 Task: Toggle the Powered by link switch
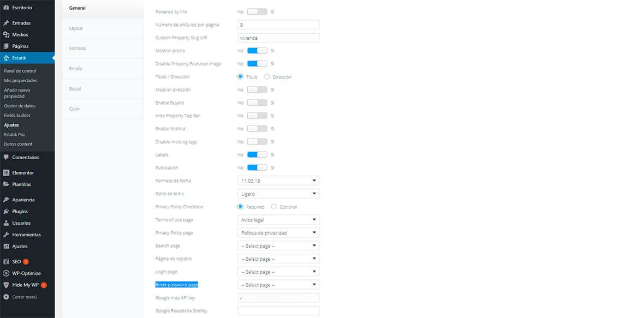pos(257,12)
